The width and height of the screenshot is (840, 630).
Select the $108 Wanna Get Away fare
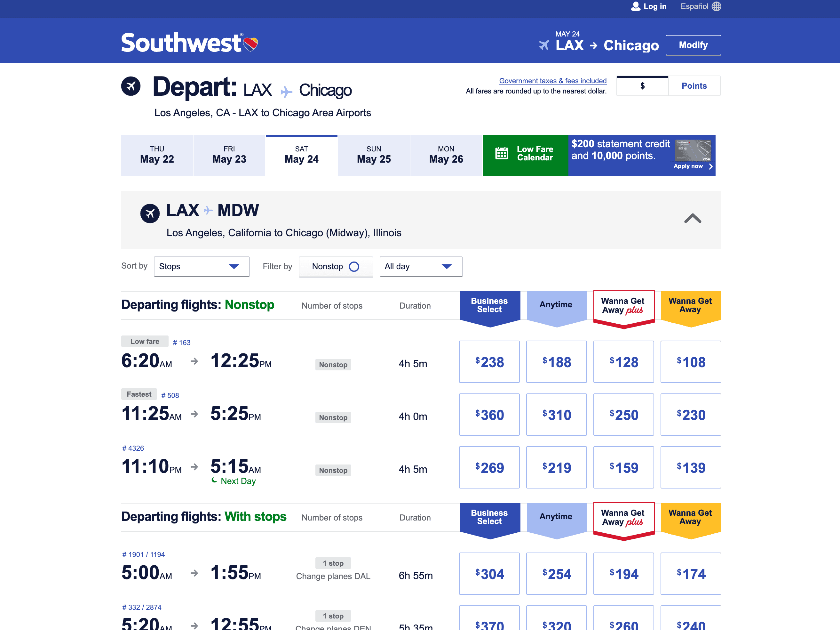691,362
